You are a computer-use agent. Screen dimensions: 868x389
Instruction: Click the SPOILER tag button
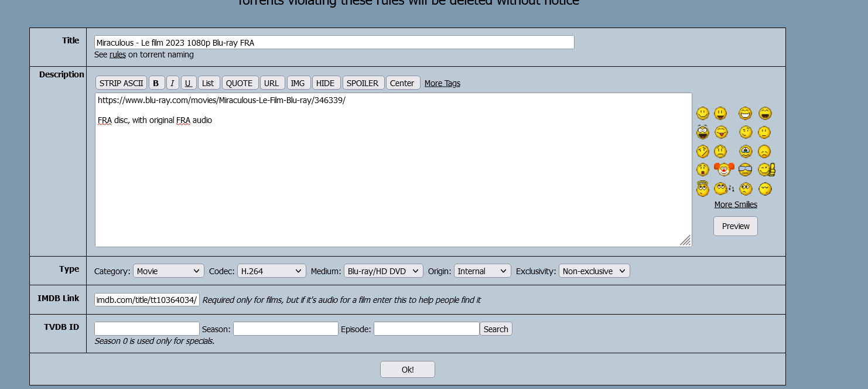point(363,83)
